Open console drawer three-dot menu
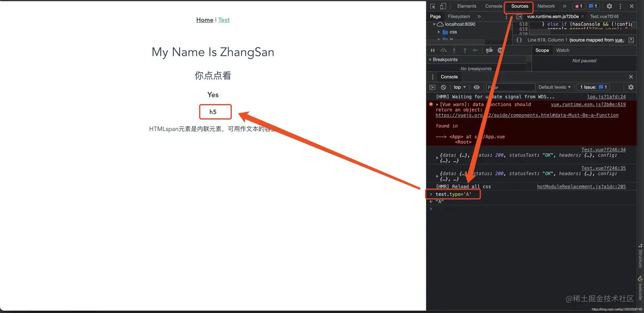This screenshot has height=313, width=644. [433, 77]
